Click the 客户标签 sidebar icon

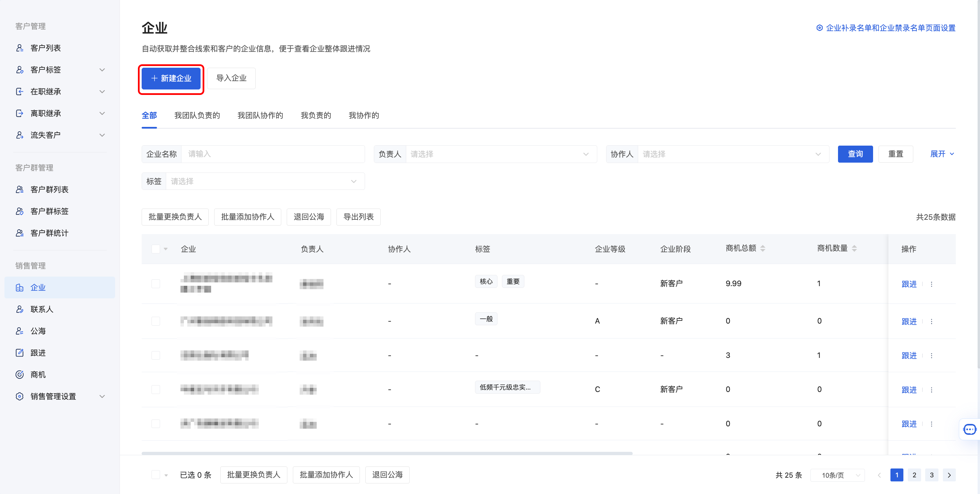coord(20,70)
